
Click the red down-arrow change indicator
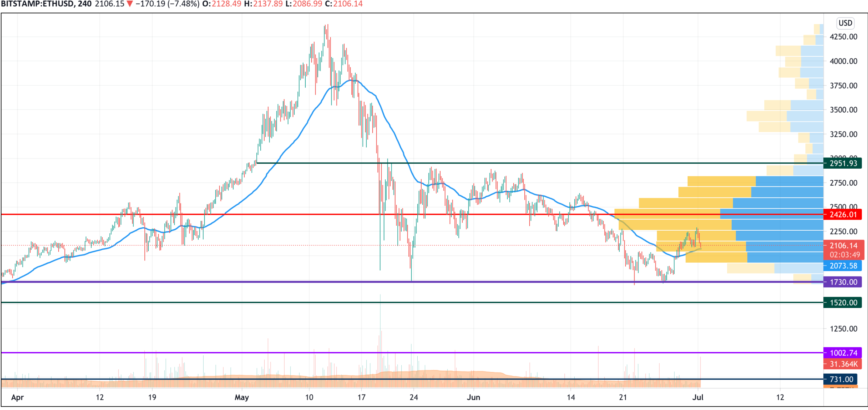pyautogui.click(x=129, y=4)
